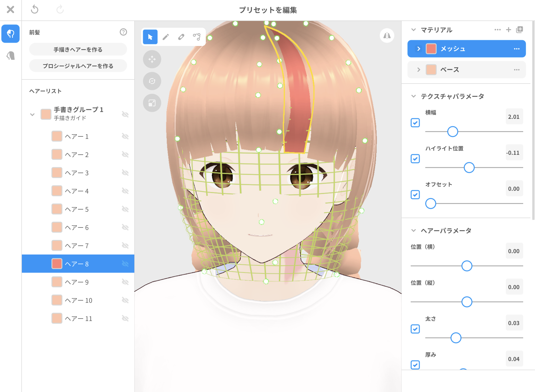Open メッシュ material options dots

click(517, 49)
